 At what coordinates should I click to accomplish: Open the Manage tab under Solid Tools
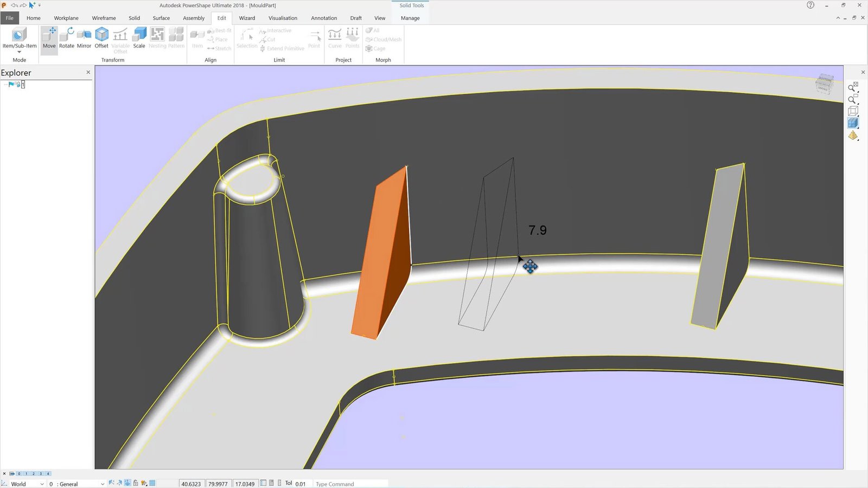pos(410,18)
